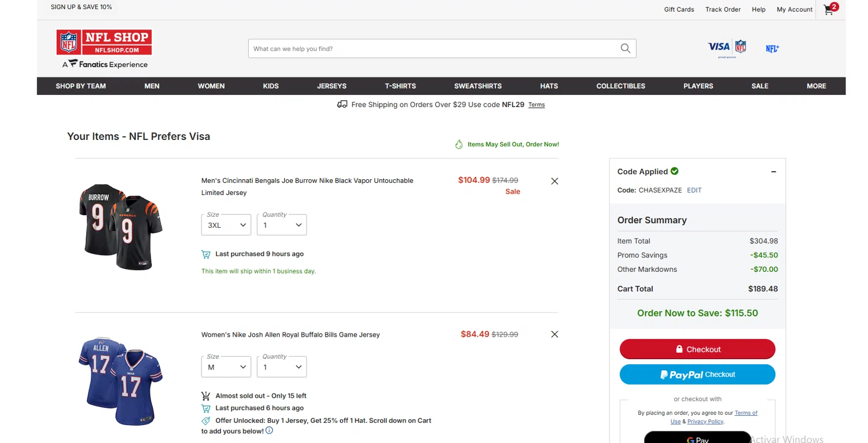868x443 pixels.
Task: Click Sign Up & Save 10%
Action: 82,7
